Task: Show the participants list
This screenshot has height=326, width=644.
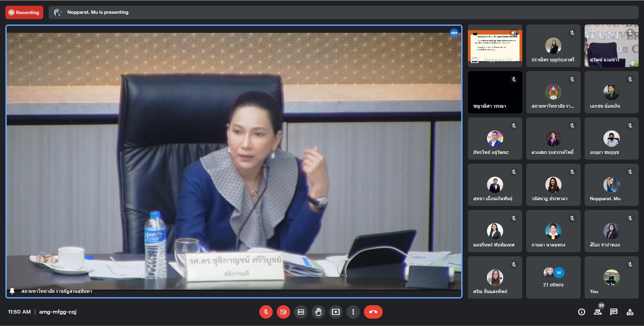Action: [598, 312]
